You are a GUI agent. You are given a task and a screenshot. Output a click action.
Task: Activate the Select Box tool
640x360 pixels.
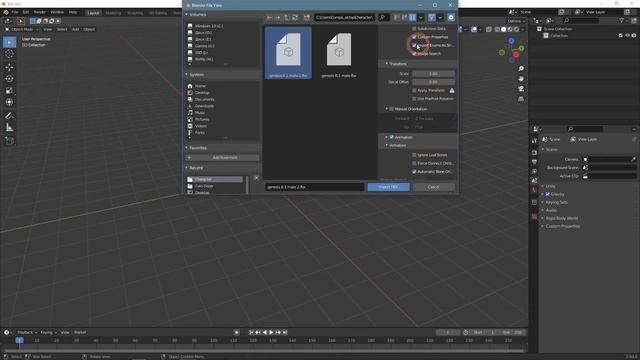click(x=9, y=42)
